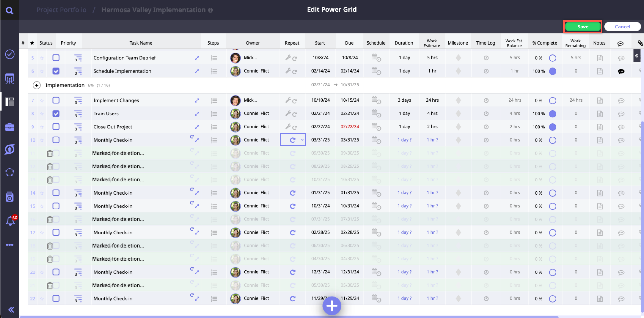644x318 pixels.
Task: Click the green Save button
Action: [x=583, y=27]
